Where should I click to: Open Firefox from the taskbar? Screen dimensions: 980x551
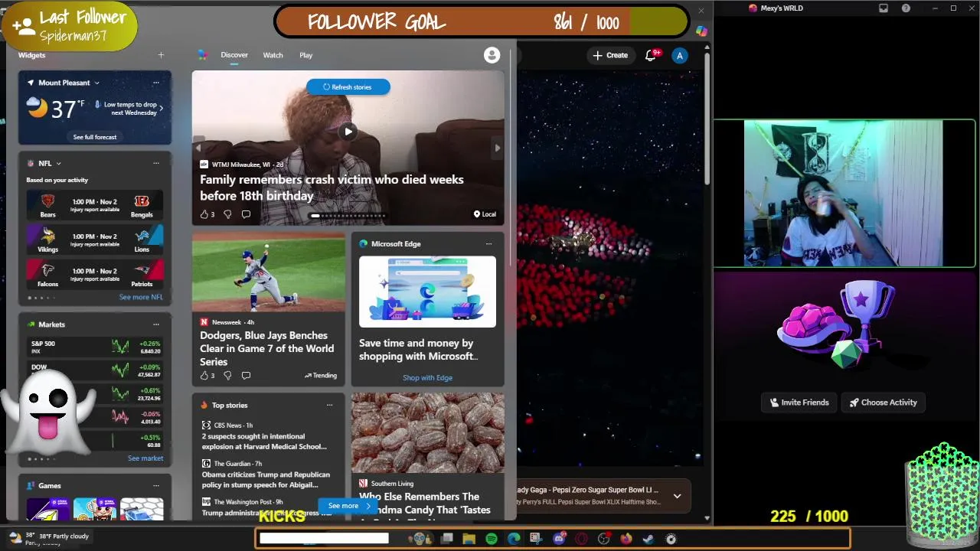(626, 539)
